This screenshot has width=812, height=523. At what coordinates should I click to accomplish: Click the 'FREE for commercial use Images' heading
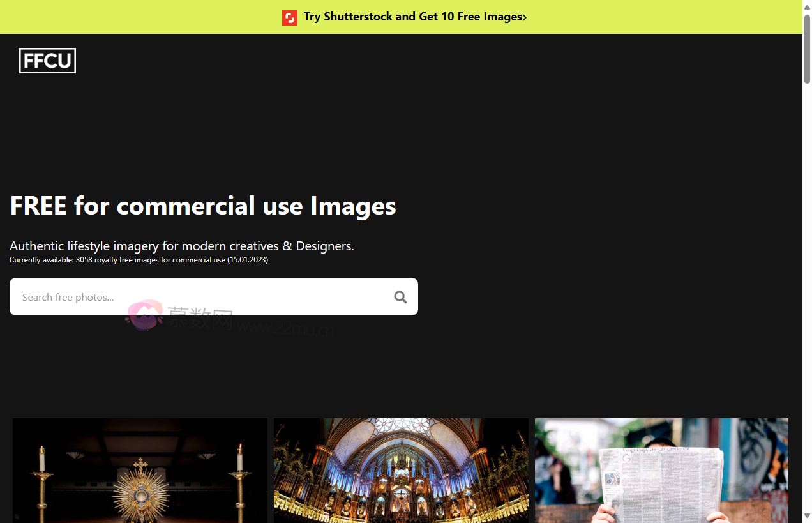point(203,206)
